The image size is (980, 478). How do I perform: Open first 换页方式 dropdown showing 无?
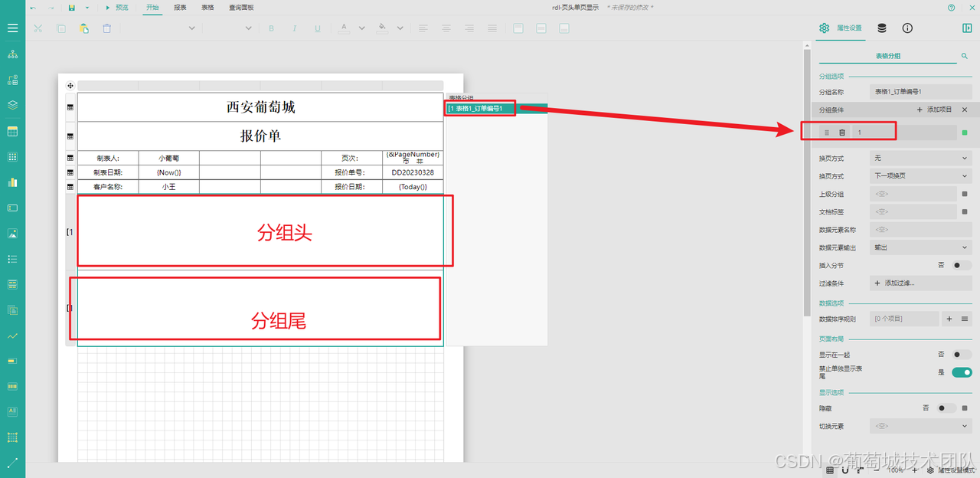tap(921, 158)
